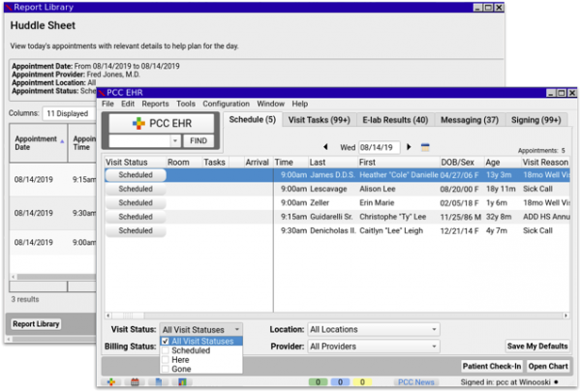Viewport: 581px width, 392px height.
Task: Select the Lescavage patient row
Action: point(337,189)
